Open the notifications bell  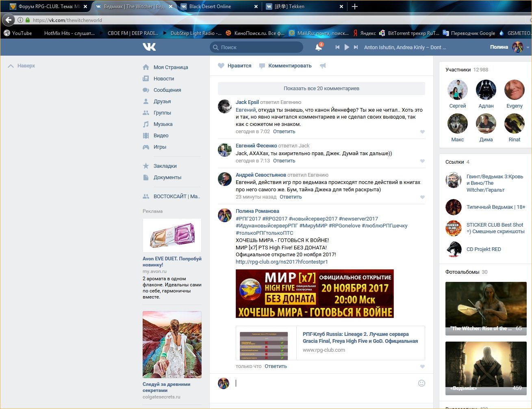pyautogui.click(x=319, y=48)
